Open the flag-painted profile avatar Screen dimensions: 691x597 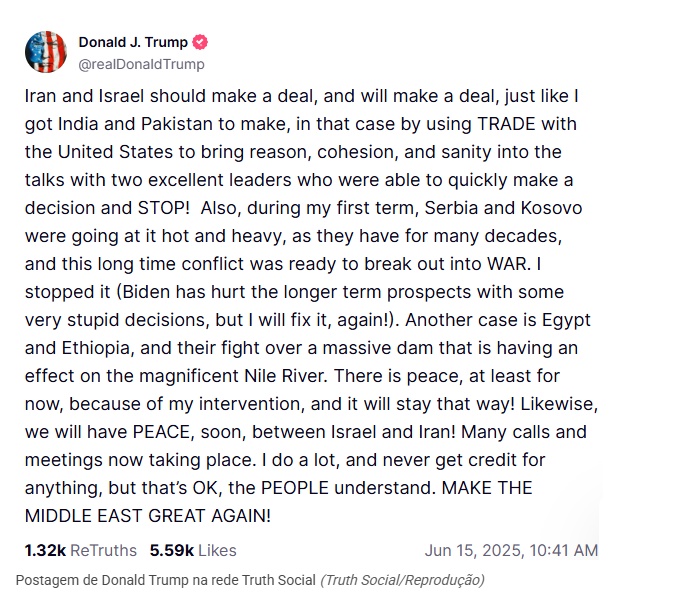pyautogui.click(x=46, y=52)
